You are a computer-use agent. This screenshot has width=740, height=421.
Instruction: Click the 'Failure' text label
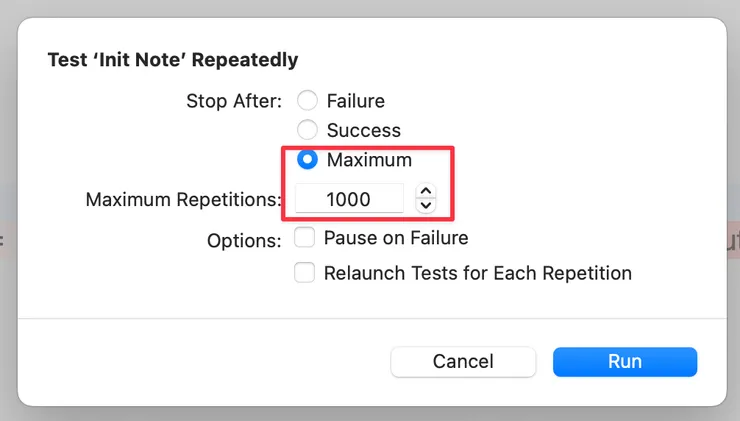355,101
